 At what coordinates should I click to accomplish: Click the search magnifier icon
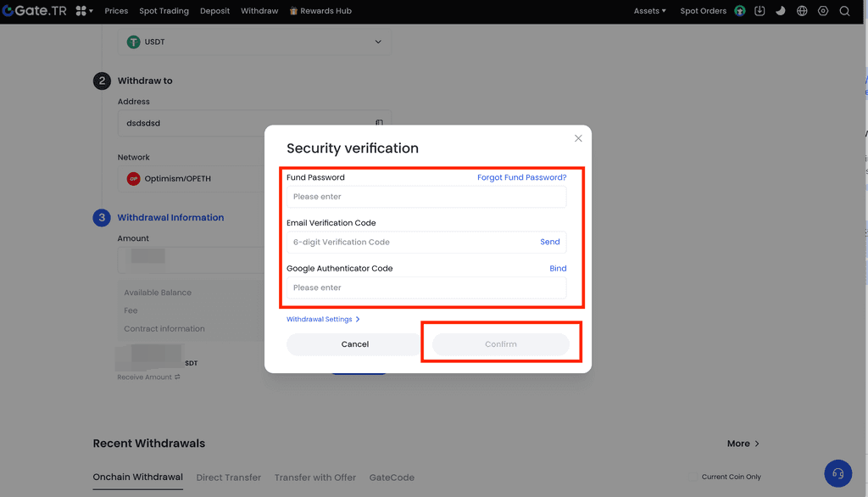[844, 11]
